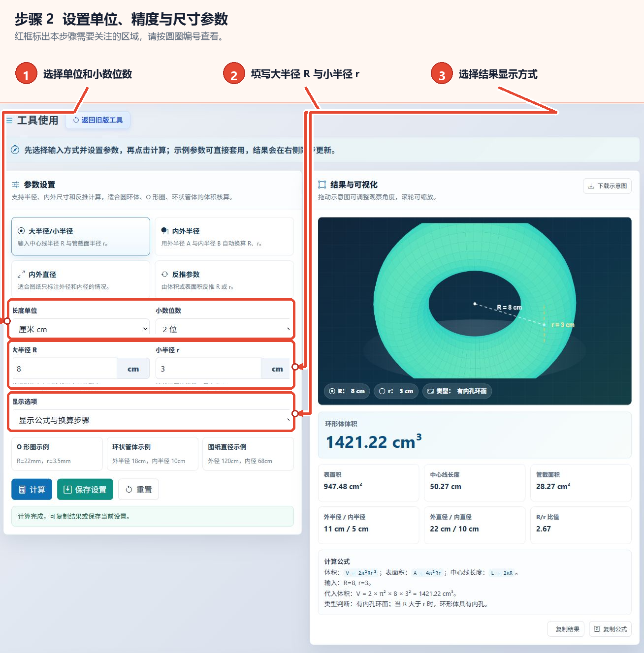Viewport: 644px width, 653px height.
Task: Click the formula V = 2π²Rr²
Action: [361, 573]
